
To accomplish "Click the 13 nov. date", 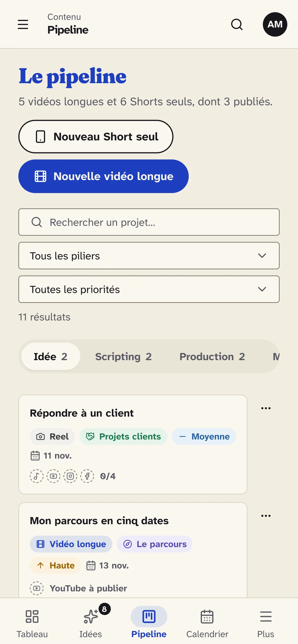I will pyautogui.click(x=107, y=565).
